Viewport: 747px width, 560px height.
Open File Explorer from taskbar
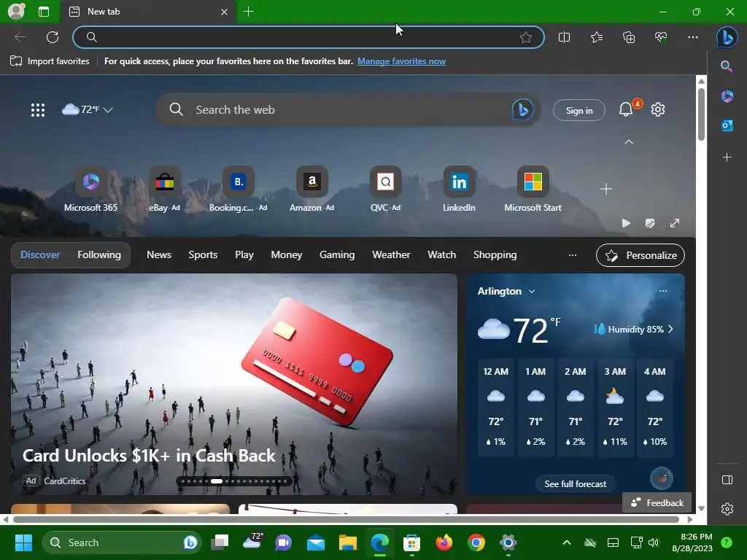coord(348,542)
